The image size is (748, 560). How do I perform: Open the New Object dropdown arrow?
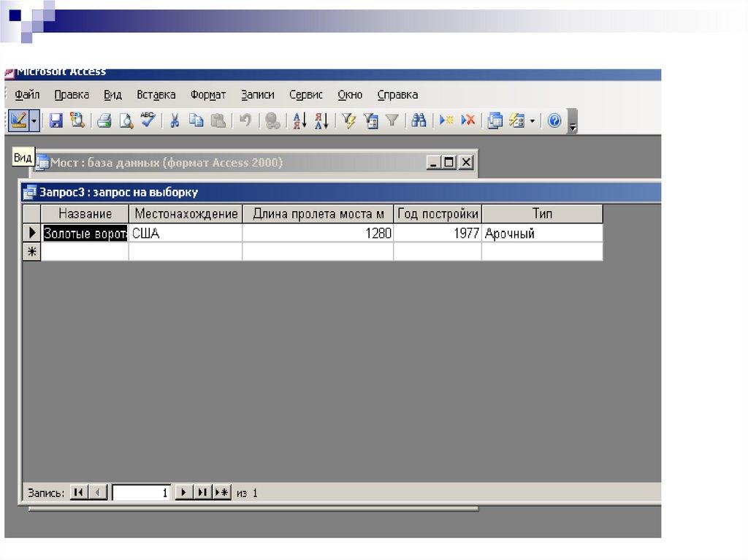click(533, 121)
